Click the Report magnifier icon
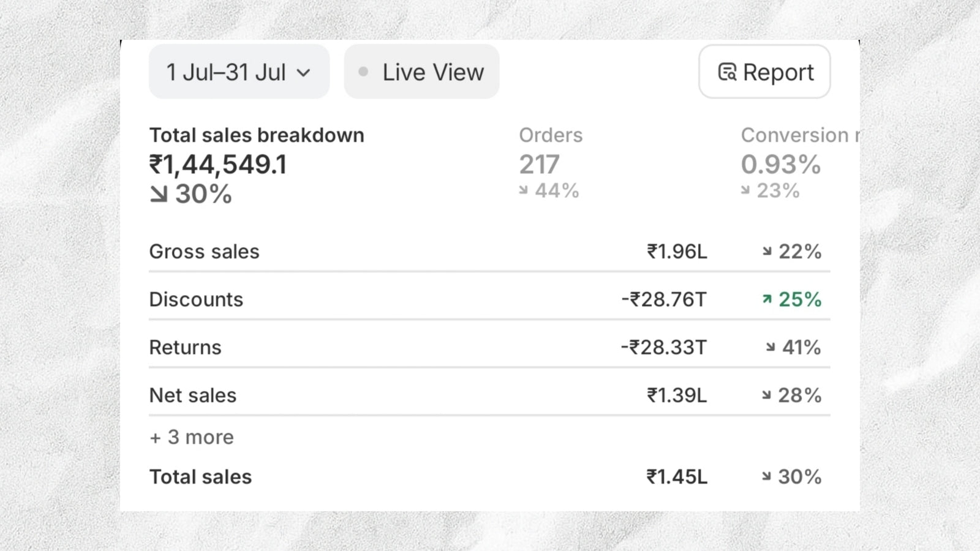The width and height of the screenshot is (980, 551). coord(727,72)
